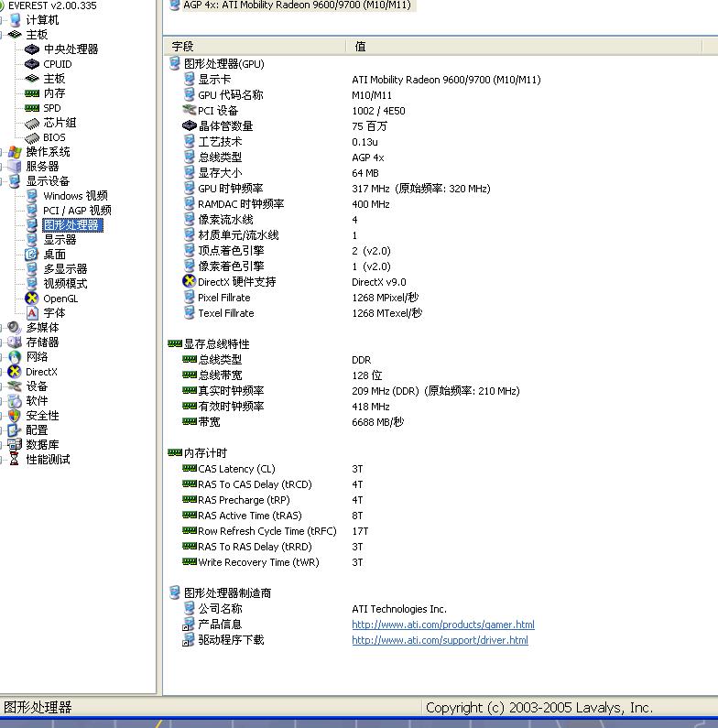This screenshot has height=728, width=718.
Task: Click the OpenGL icon in the tree
Action: (x=31, y=299)
